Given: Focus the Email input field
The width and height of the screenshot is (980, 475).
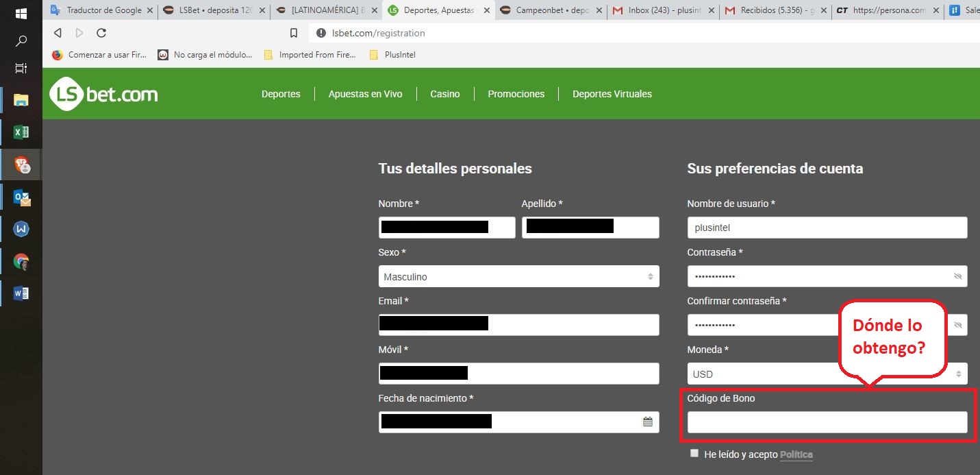Looking at the screenshot, I should coord(518,325).
